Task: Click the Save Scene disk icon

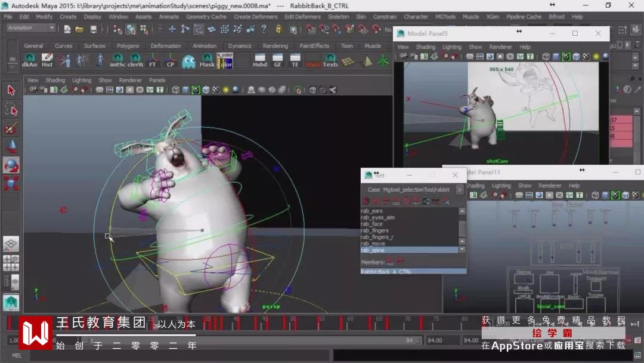Action: [x=94, y=29]
